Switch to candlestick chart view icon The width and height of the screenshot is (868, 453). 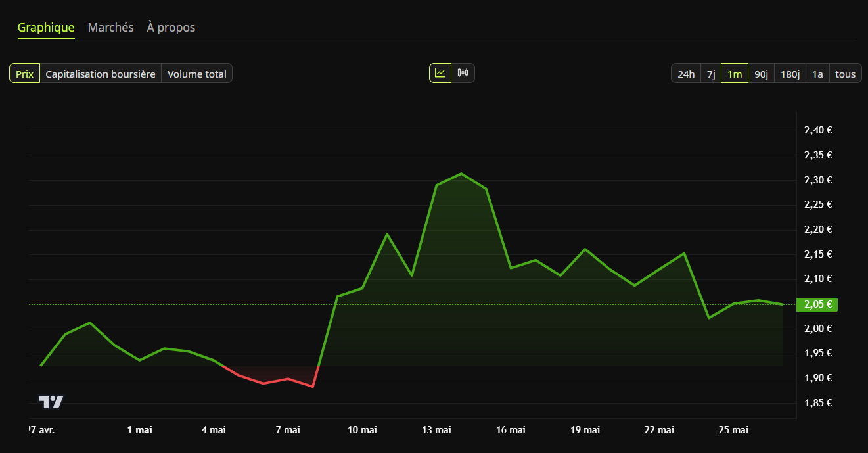pyautogui.click(x=463, y=73)
